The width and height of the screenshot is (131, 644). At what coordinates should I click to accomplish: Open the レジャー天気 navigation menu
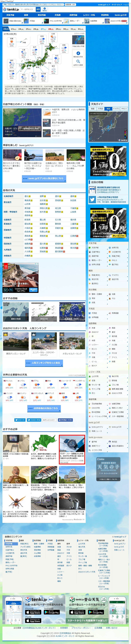(89, 15)
